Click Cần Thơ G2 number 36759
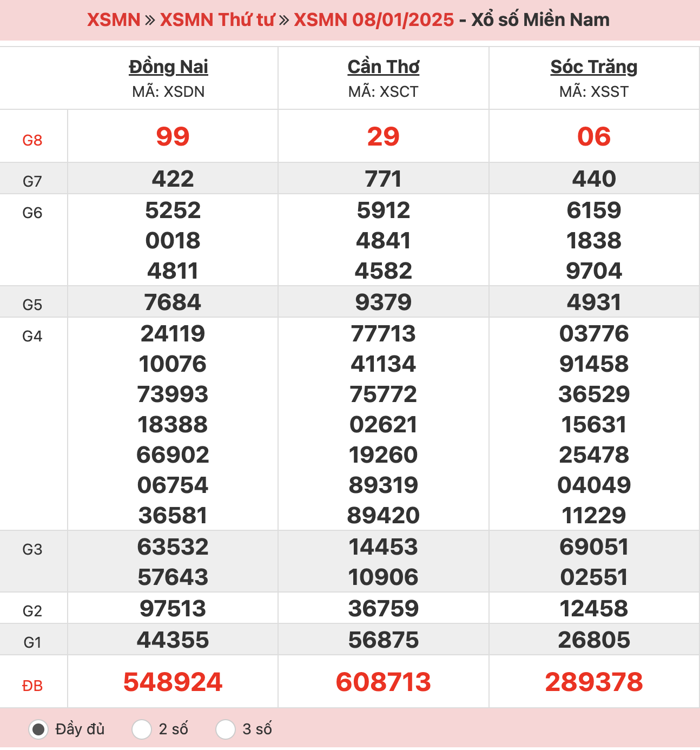Viewport: 700px width, 750px height. [x=383, y=608]
